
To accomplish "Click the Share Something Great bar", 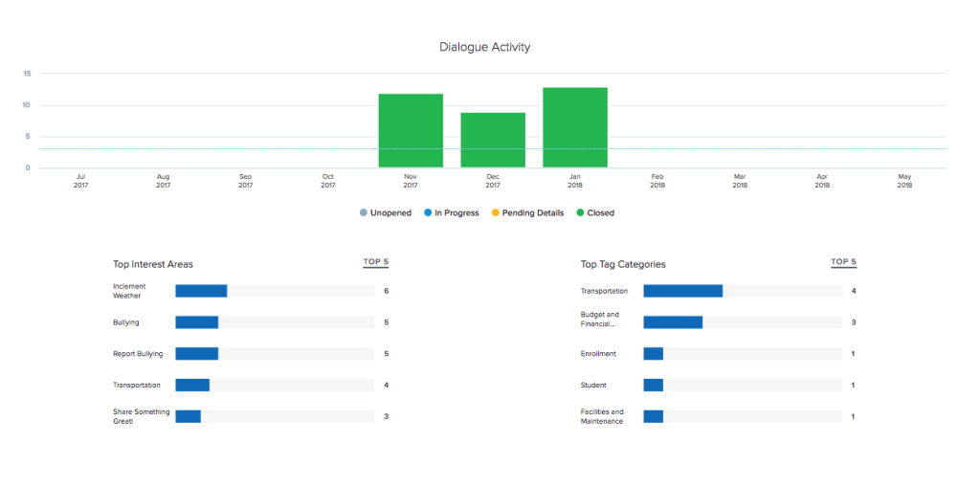I will click(x=189, y=416).
